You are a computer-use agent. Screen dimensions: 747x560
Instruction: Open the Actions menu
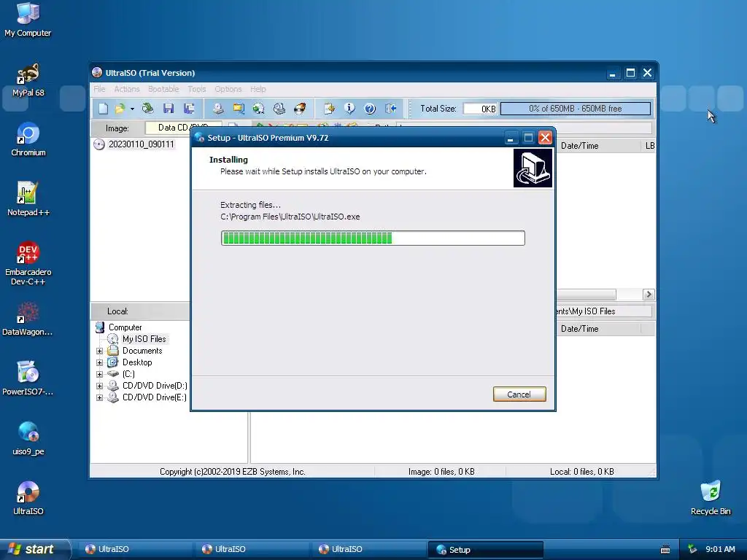coord(127,89)
